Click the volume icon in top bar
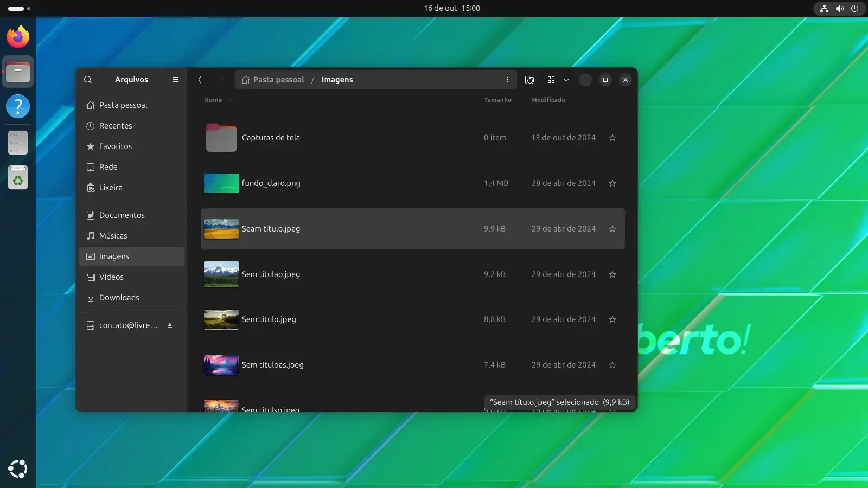Screen dimensions: 868x488 coord(839,8)
